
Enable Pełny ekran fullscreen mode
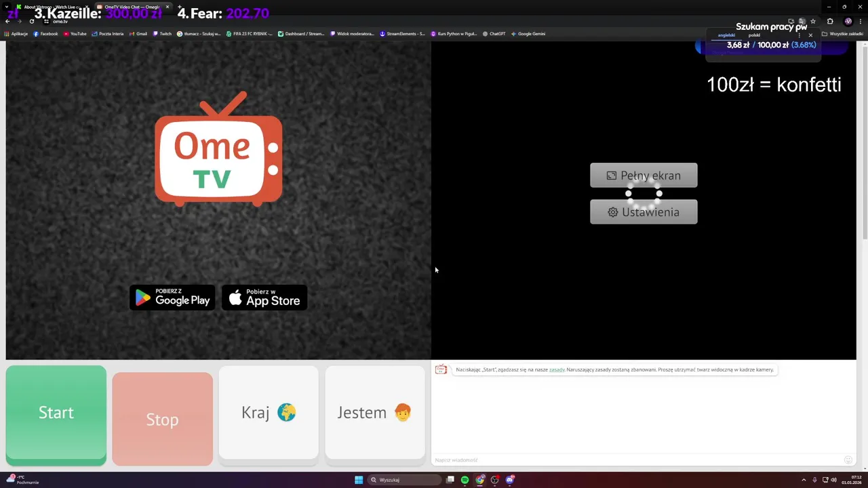pos(644,176)
